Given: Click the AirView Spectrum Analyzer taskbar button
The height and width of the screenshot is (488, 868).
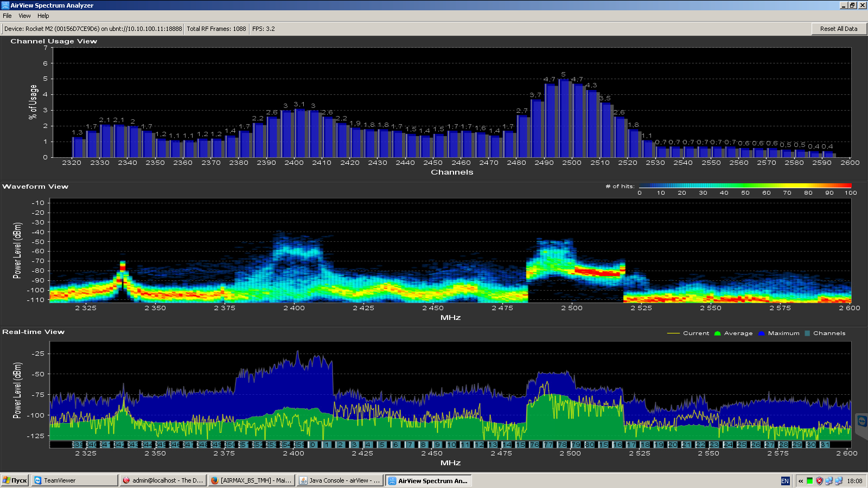Looking at the screenshot, I should point(428,480).
